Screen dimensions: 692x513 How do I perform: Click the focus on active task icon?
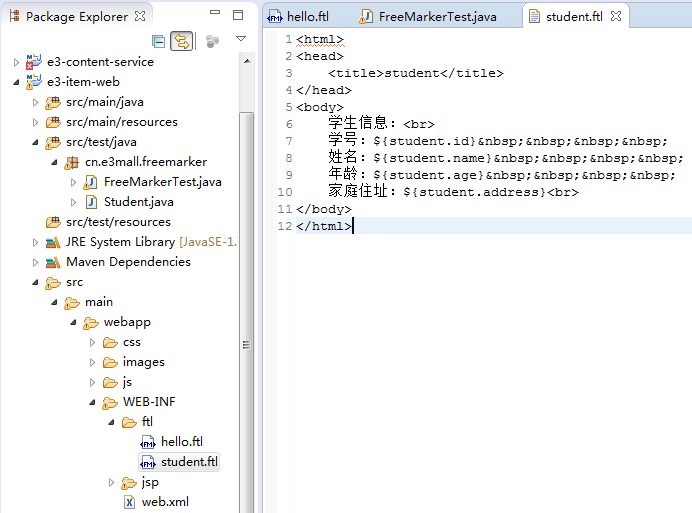[x=212, y=41]
